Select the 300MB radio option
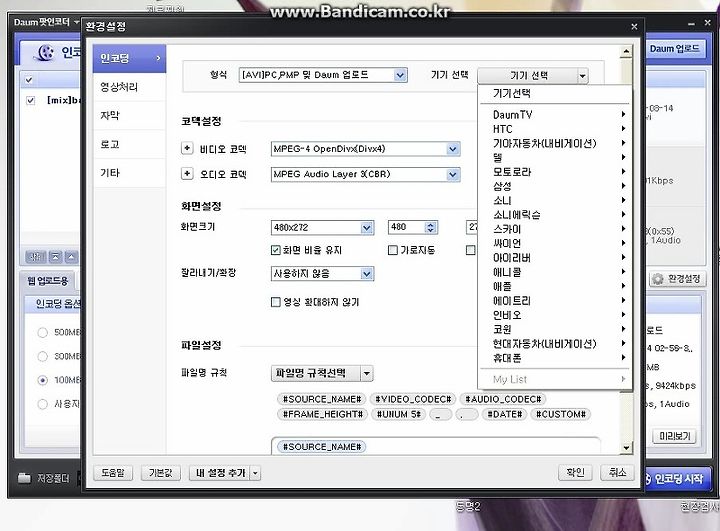Screen dimensions: 720x531 coord(42,356)
